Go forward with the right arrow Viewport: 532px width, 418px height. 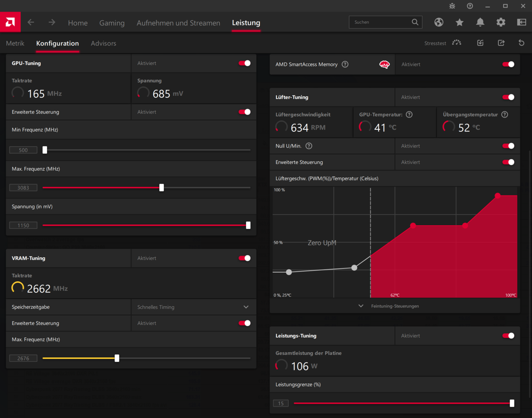[52, 22]
